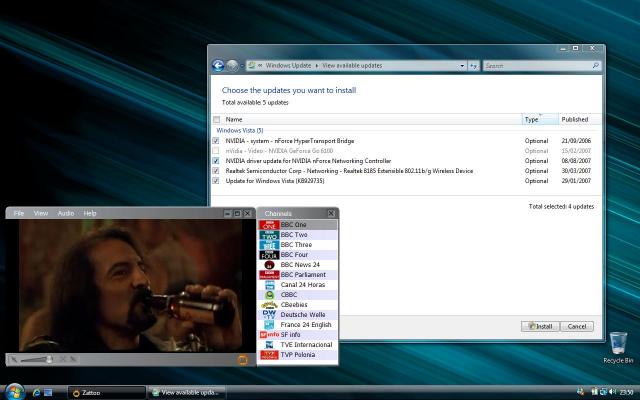Select Canal 24 Horas channel logo

click(269, 284)
